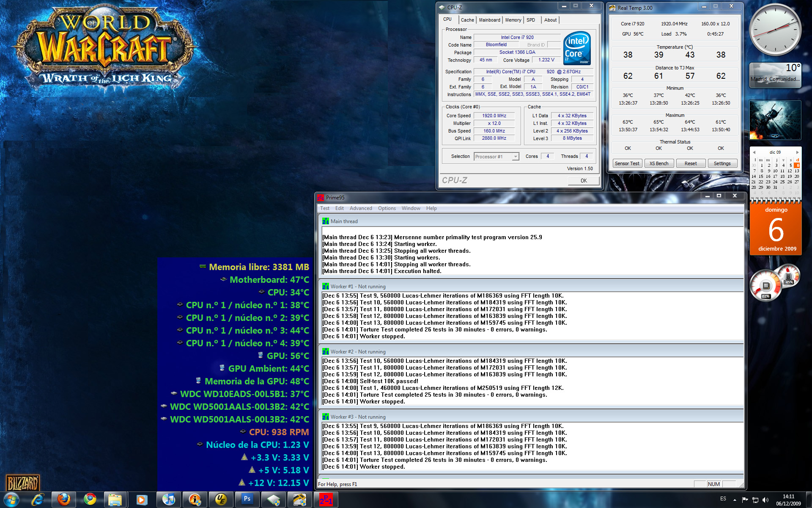Open Real Temp Settings

(722, 163)
